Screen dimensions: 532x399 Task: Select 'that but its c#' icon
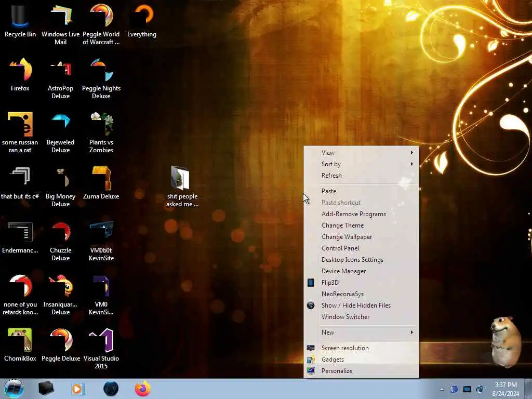coord(20,183)
